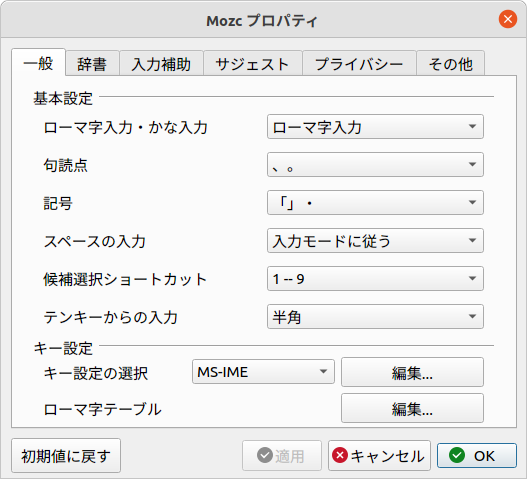Open the ローマ字入力・かな入力 dropdown
This screenshot has height=479, width=527.
tap(375, 127)
